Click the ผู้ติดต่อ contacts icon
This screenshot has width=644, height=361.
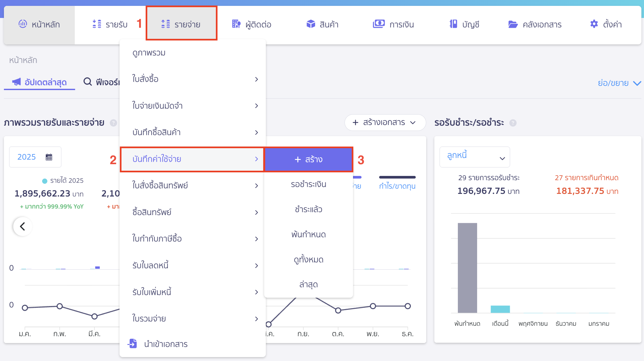(236, 24)
